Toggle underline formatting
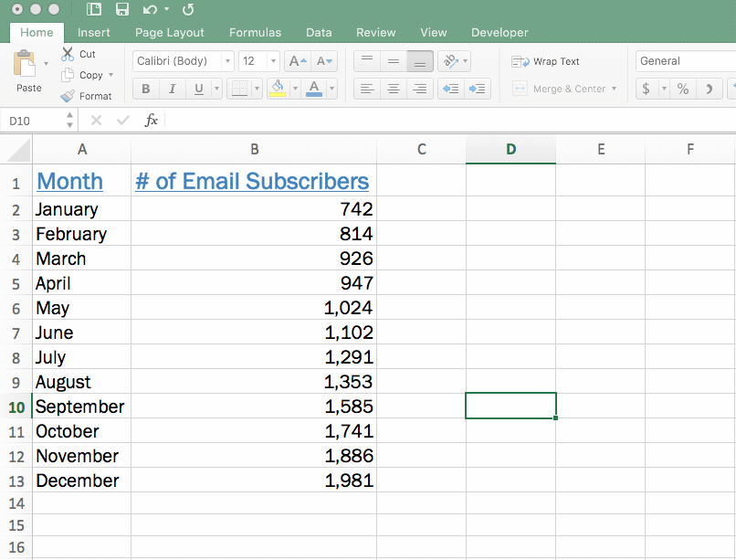Image resolution: width=736 pixels, height=560 pixels. 197,89
